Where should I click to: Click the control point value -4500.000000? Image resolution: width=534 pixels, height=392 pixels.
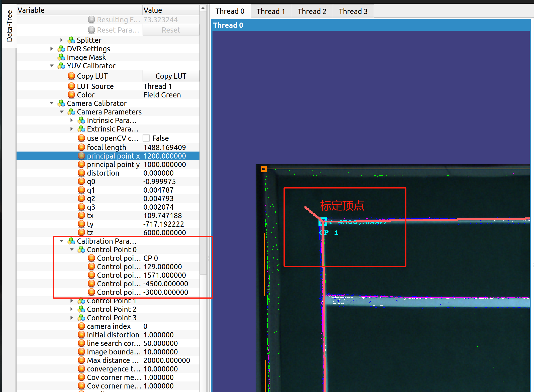[x=166, y=284]
